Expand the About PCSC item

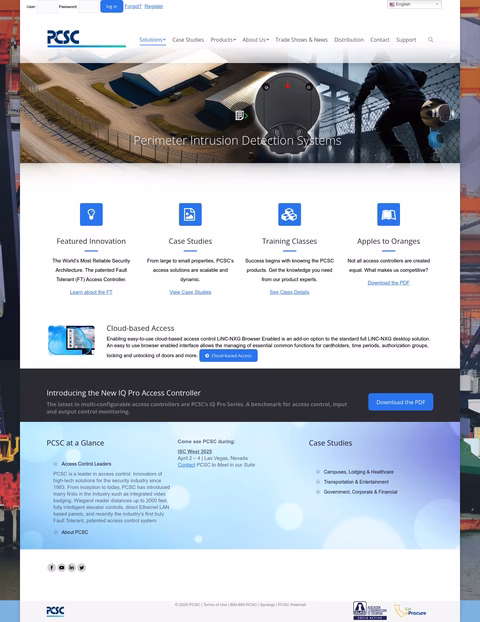point(75,532)
